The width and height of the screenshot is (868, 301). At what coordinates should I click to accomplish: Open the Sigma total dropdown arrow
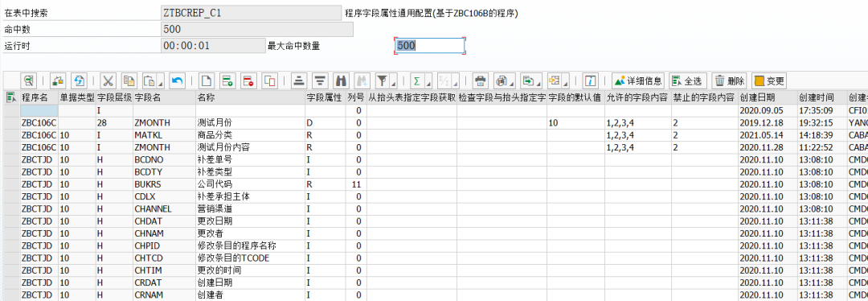pyautogui.click(x=428, y=85)
